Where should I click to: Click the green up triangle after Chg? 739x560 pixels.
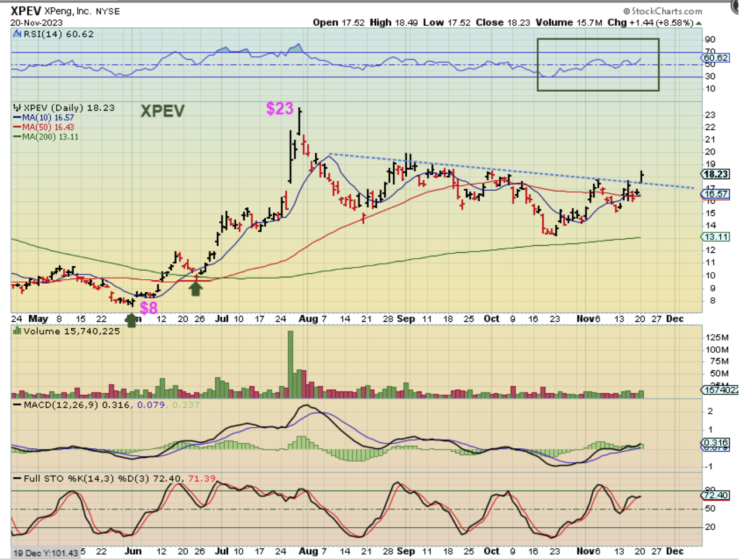click(x=699, y=23)
